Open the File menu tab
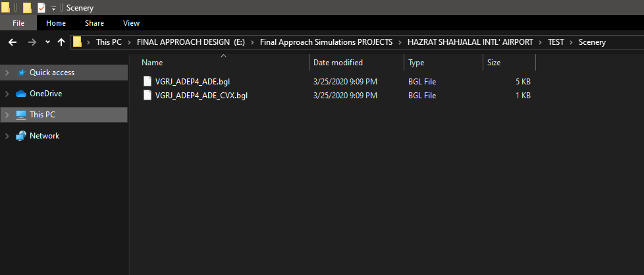 [x=18, y=23]
